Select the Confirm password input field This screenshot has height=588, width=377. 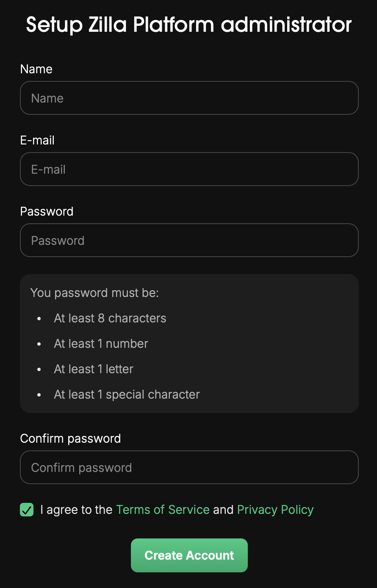pos(189,467)
